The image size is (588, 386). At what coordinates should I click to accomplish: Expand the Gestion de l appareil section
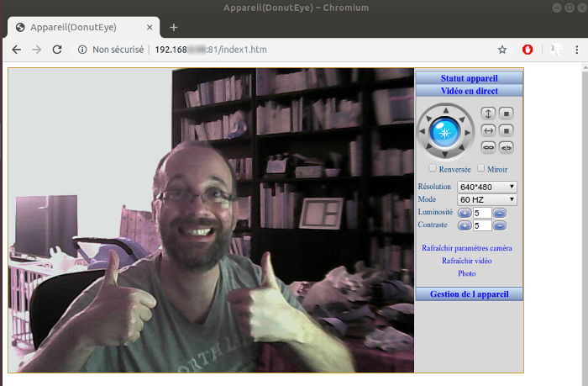469,294
